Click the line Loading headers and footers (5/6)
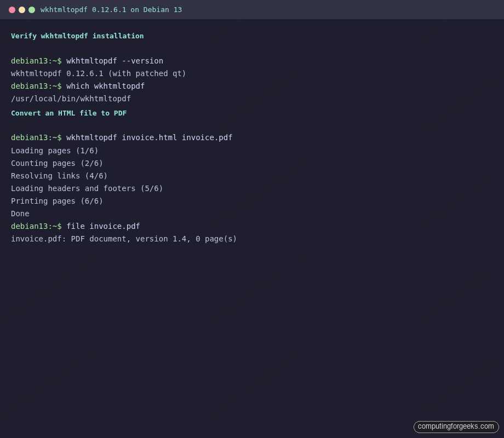Image resolution: width=504 pixels, height=438 pixels. pos(87,188)
